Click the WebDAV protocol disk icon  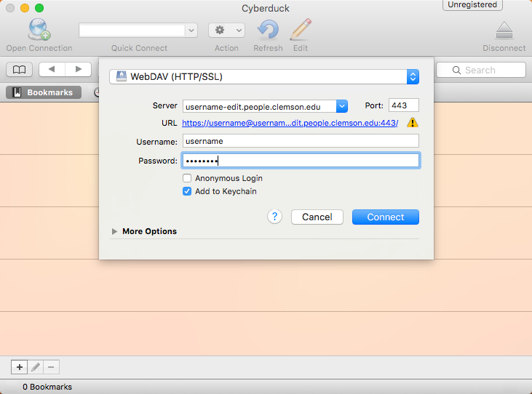pyautogui.click(x=121, y=76)
